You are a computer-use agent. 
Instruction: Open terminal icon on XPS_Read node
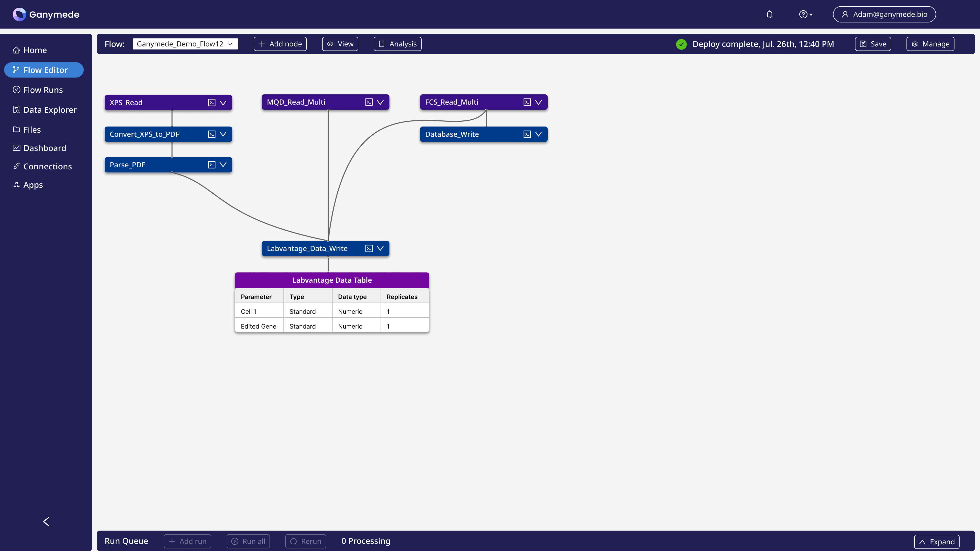[x=212, y=103]
